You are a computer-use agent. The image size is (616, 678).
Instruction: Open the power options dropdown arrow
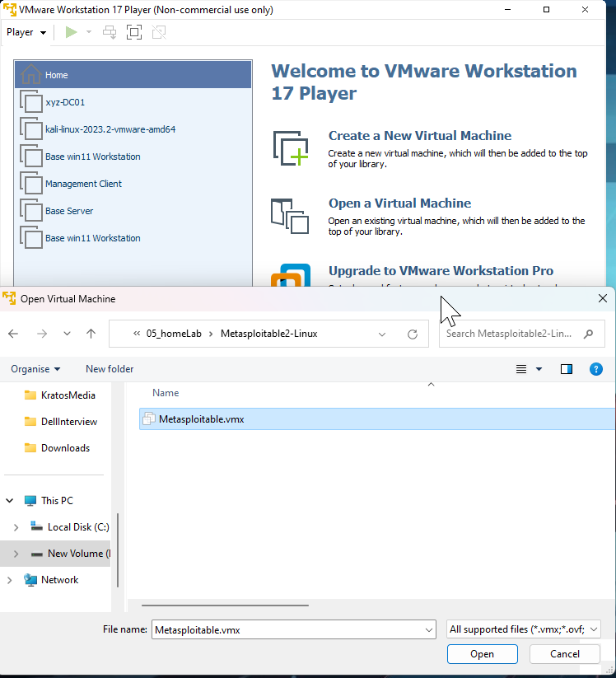click(89, 32)
